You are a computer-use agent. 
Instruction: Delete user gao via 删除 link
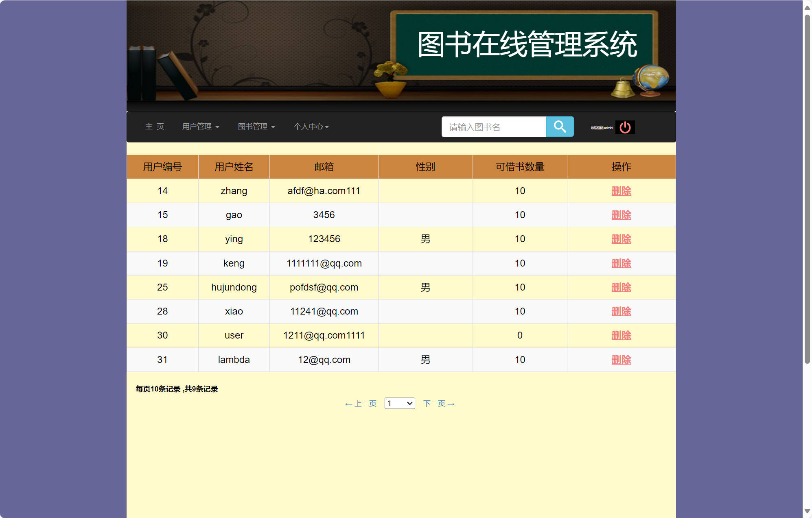621,215
